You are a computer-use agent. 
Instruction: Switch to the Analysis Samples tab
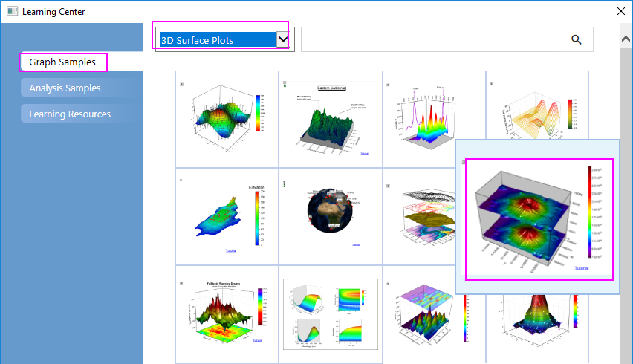click(65, 88)
